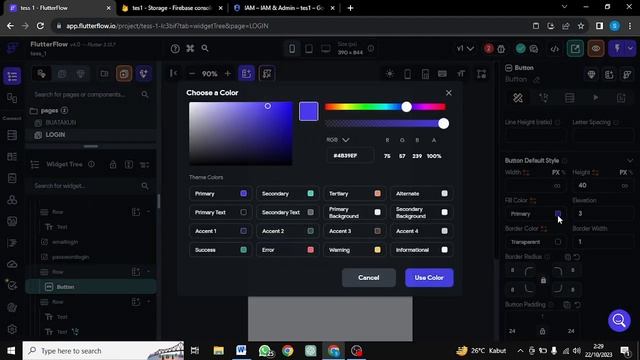Image resolution: width=640 pixels, height=360 pixels.
Task: Pick the Primary Background theme color
Action: [354, 212]
